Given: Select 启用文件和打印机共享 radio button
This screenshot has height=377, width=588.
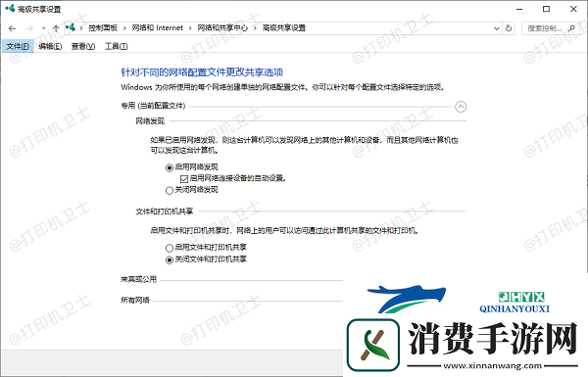Looking at the screenshot, I should [x=170, y=248].
